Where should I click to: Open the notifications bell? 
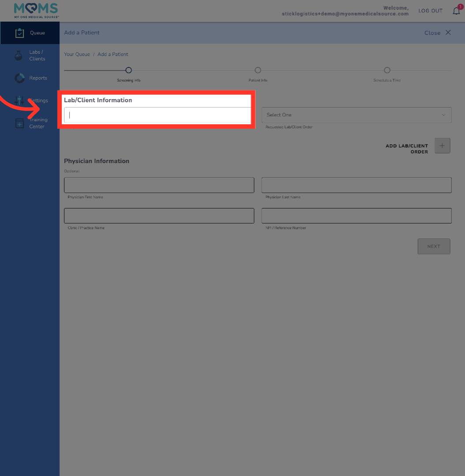tap(456, 11)
